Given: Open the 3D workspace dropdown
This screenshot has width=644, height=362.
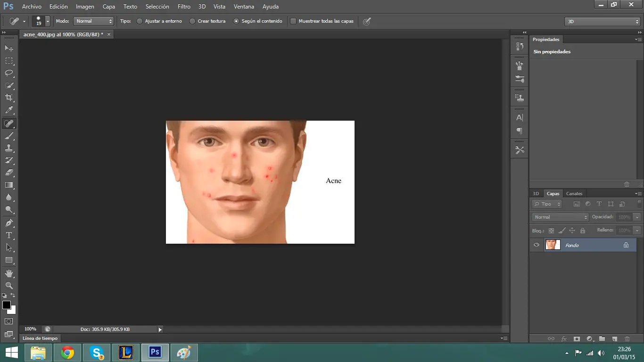Looking at the screenshot, I should click(x=602, y=21).
